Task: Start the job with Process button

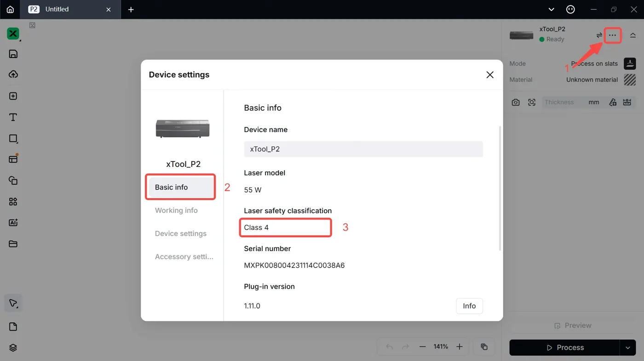Action: (564, 348)
